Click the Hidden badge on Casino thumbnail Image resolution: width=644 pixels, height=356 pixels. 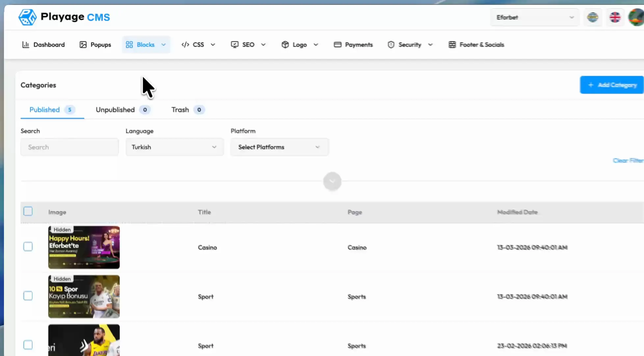click(x=62, y=229)
